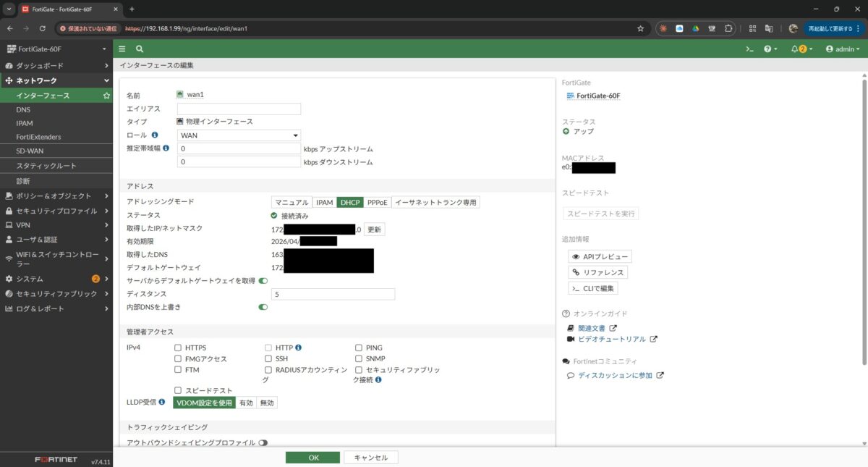Collapse the sidebar with the hamburger icon
The width and height of the screenshot is (868, 467).
(x=122, y=49)
